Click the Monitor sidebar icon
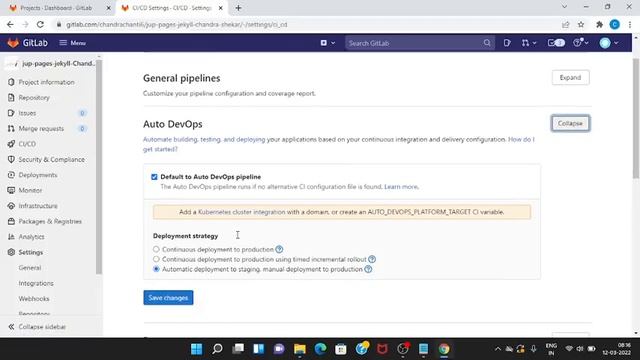The width and height of the screenshot is (640, 360). pyautogui.click(x=11, y=191)
